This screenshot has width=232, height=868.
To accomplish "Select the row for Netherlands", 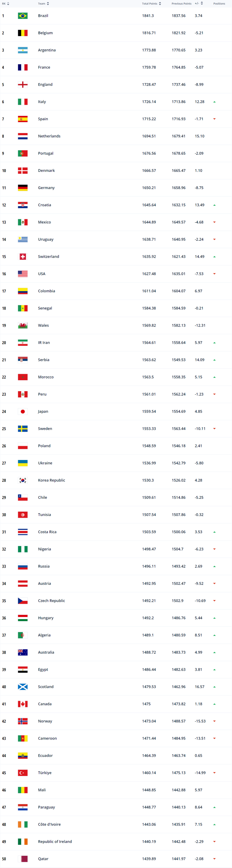I will [50, 136].
